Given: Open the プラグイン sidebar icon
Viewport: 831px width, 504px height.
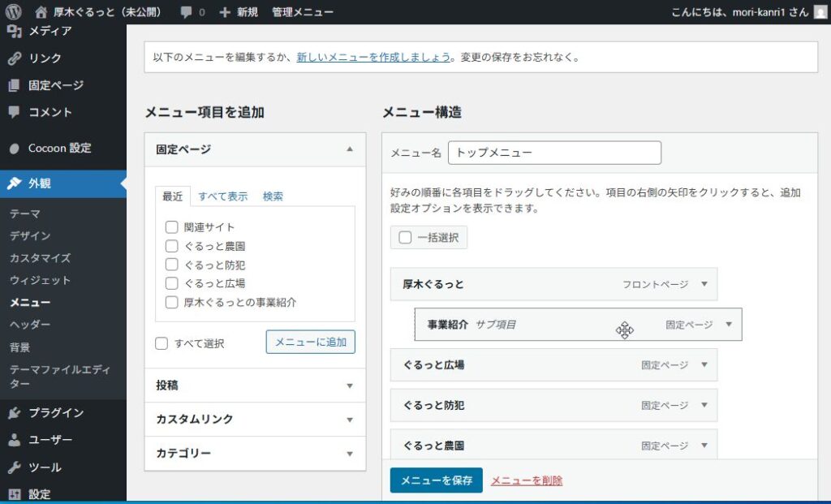Looking at the screenshot, I should point(15,413).
